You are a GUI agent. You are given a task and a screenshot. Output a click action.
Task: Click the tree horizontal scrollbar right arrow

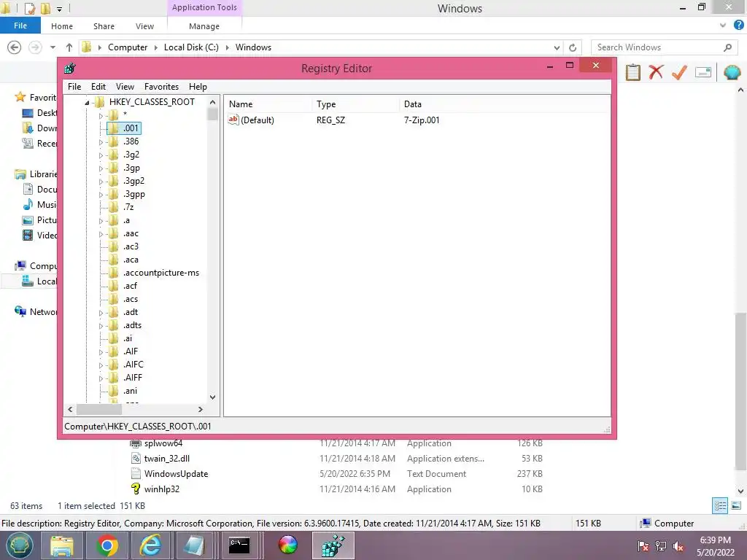pyautogui.click(x=201, y=409)
